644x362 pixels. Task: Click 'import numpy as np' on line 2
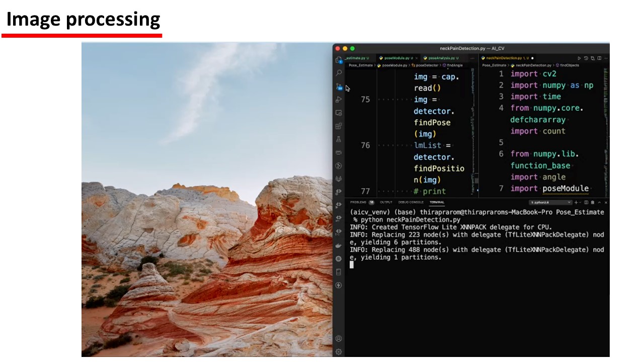click(x=552, y=85)
